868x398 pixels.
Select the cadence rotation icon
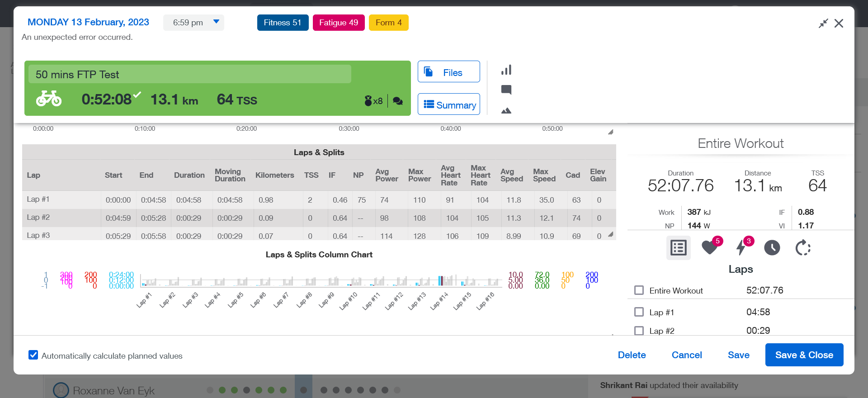pos(803,247)
